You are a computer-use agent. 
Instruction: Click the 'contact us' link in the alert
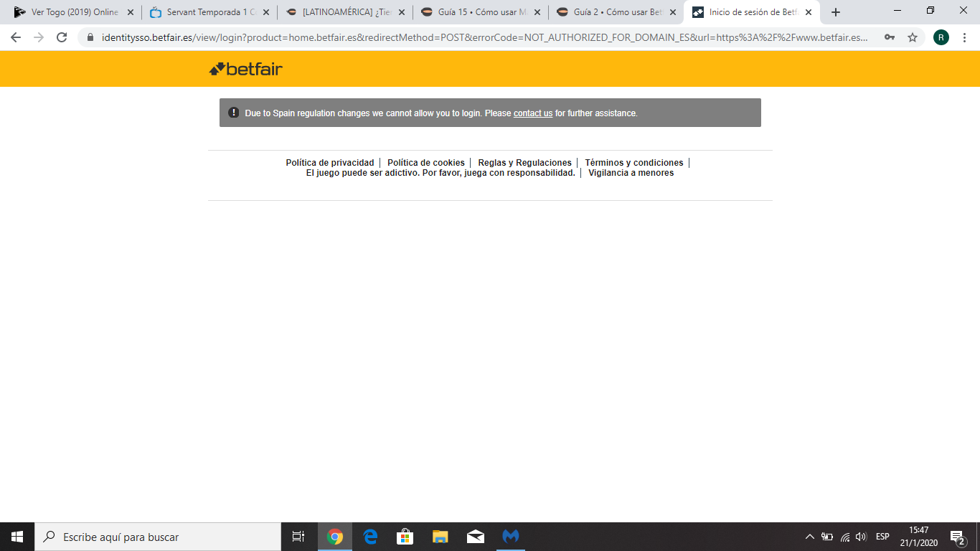pos(533,113)
